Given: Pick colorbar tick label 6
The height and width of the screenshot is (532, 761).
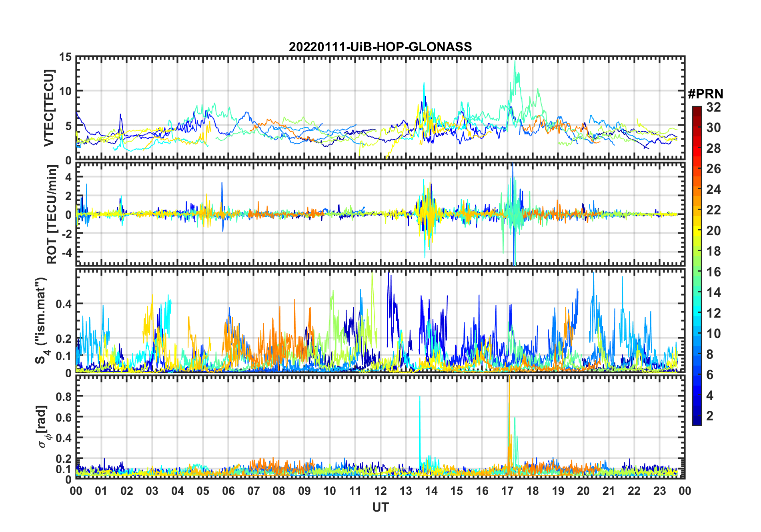Looking at the screenshot, I should [710, 375].
